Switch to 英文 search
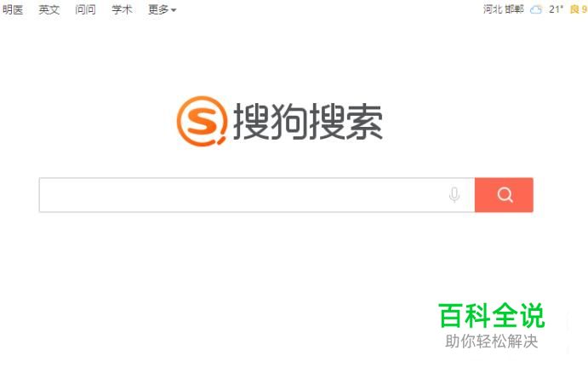 click(49, 9)
